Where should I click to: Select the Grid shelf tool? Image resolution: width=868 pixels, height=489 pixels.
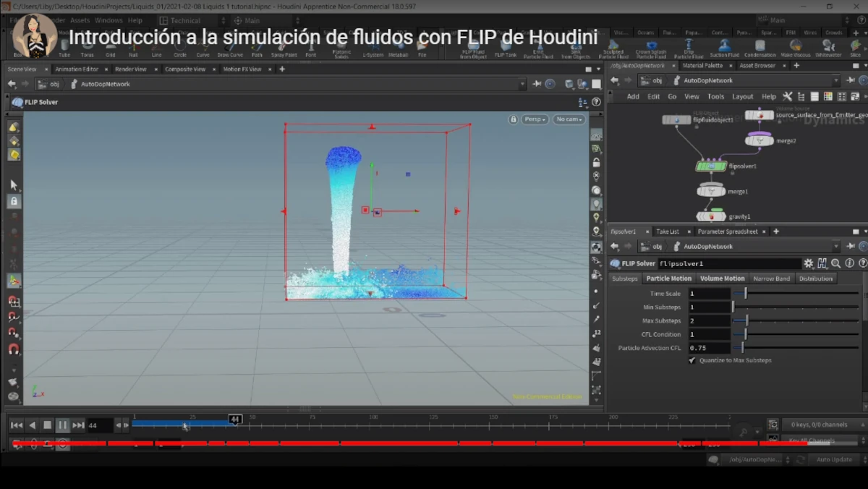[110, 49]
